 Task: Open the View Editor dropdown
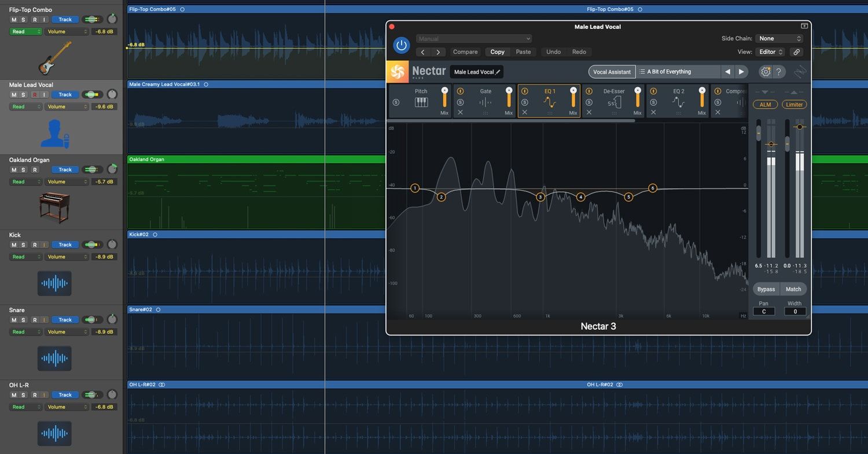(770, 52)
